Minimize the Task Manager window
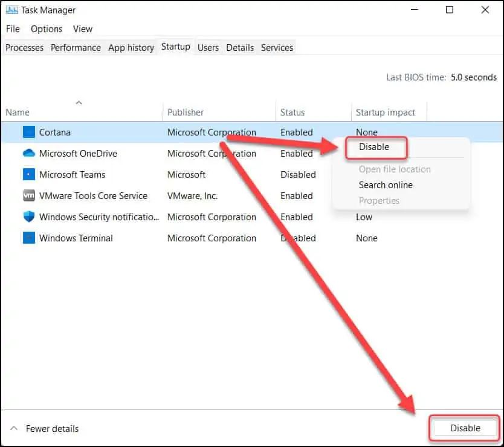Image resolution: width=504 pixels, height=447 pixels. click(415, 10)
